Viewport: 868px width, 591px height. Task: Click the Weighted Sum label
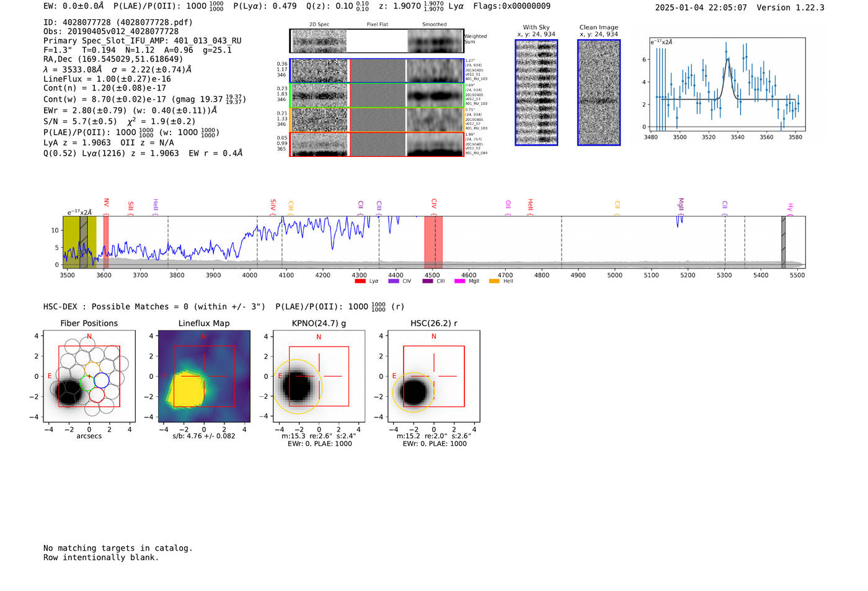[476, 39]
